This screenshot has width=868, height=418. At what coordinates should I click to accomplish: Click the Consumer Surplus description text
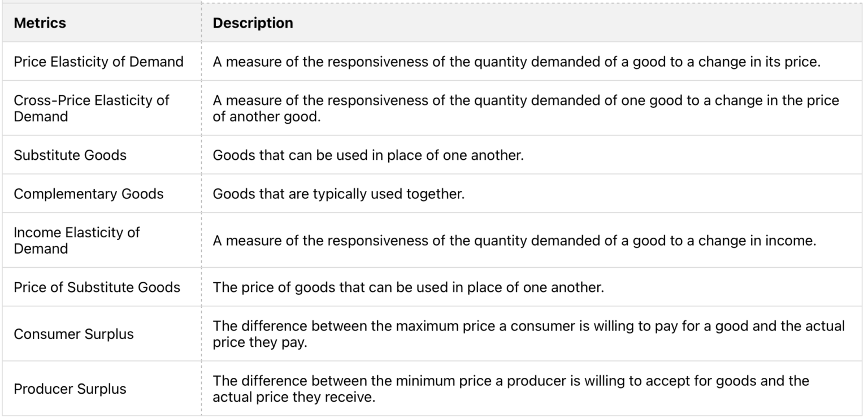(x=528, y=334)
